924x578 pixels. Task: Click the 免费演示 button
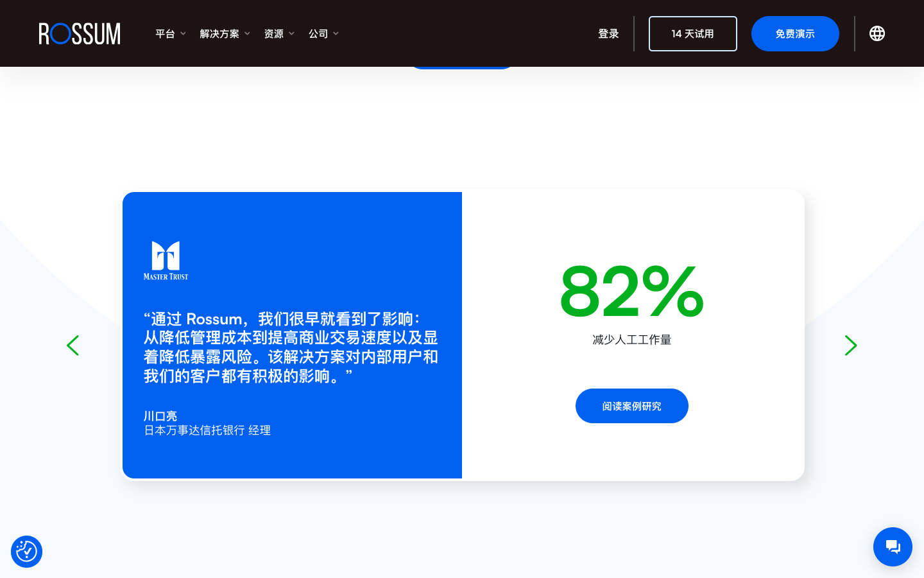click(795, 33)
